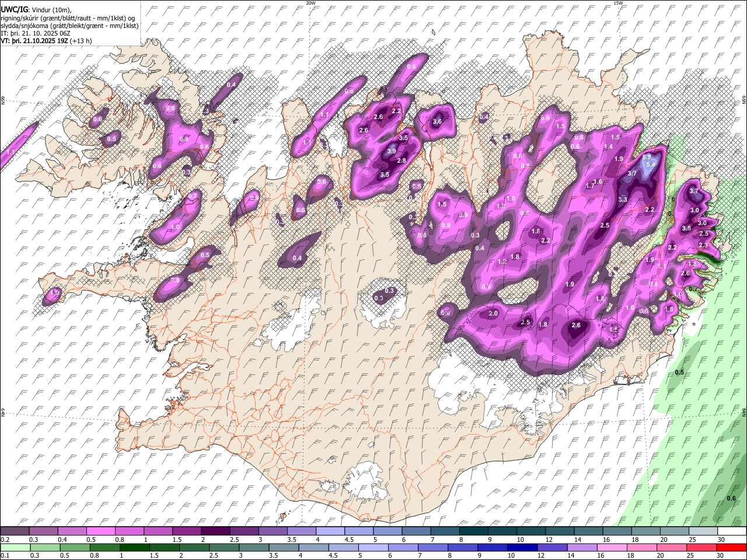Image resolution: width=747 pixels, height=560 pixels.
Task: Click the light pink 16 swatch in bottom legend row
Action: point(612,547)
